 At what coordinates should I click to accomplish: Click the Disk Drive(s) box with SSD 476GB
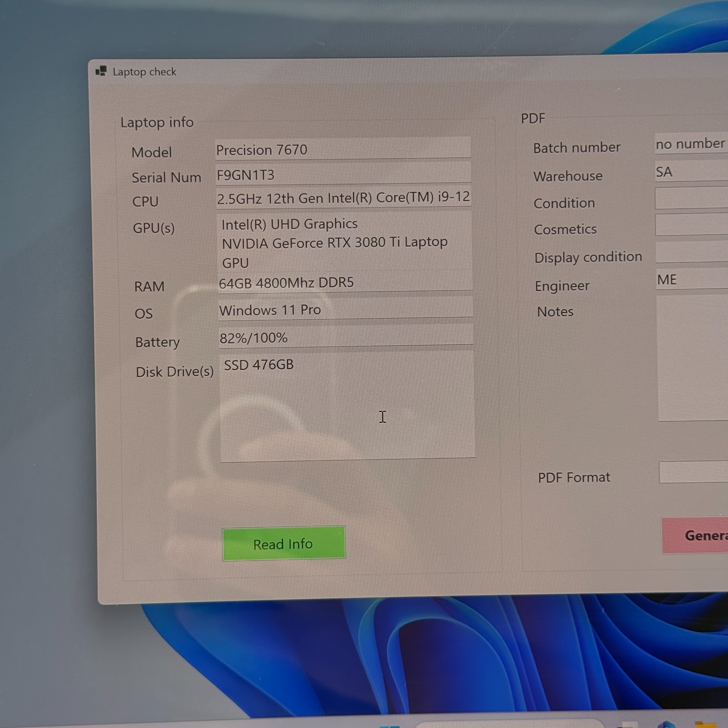pos(347,407)
